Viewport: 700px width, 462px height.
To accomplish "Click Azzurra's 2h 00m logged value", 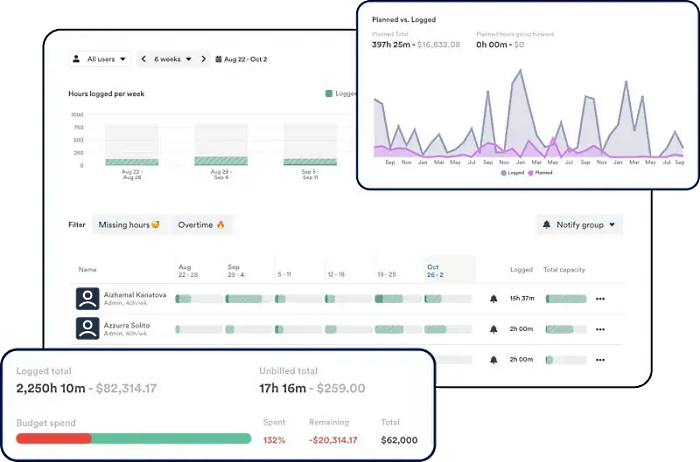I will (521, 329).
